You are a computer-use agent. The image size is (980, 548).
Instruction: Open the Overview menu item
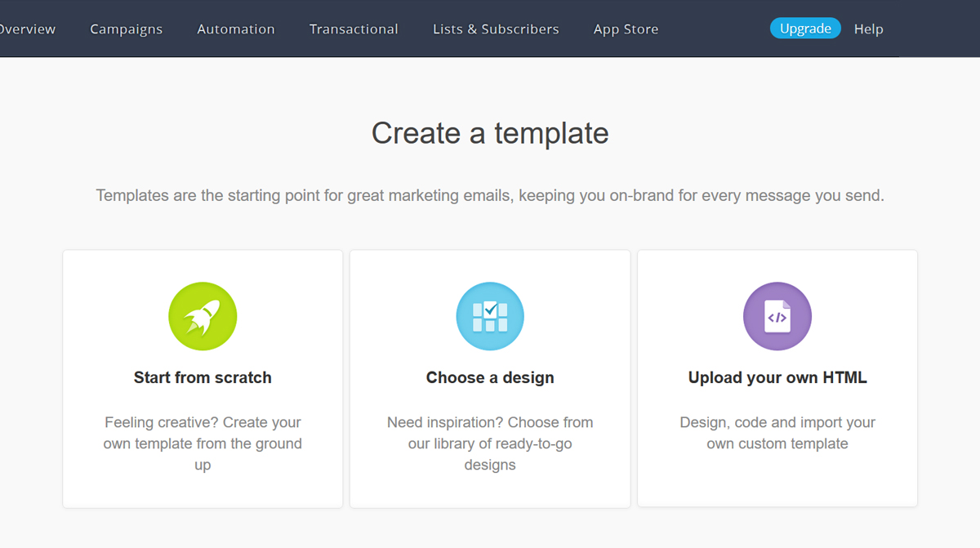27,29
